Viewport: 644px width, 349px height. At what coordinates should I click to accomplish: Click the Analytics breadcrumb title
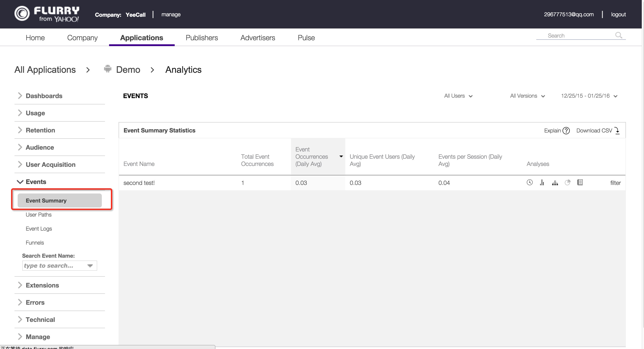point(183,70)
